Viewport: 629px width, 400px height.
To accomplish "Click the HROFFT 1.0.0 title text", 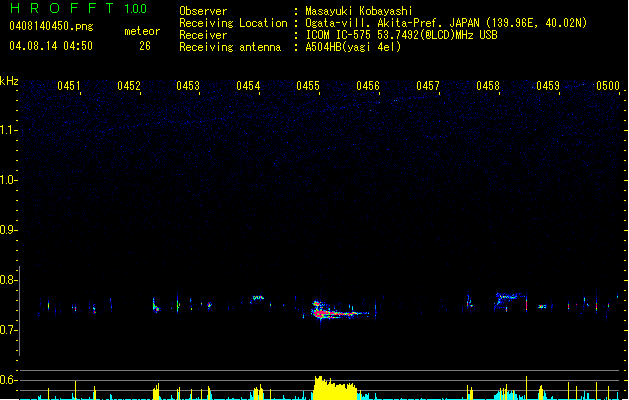I will coord(78,8).
